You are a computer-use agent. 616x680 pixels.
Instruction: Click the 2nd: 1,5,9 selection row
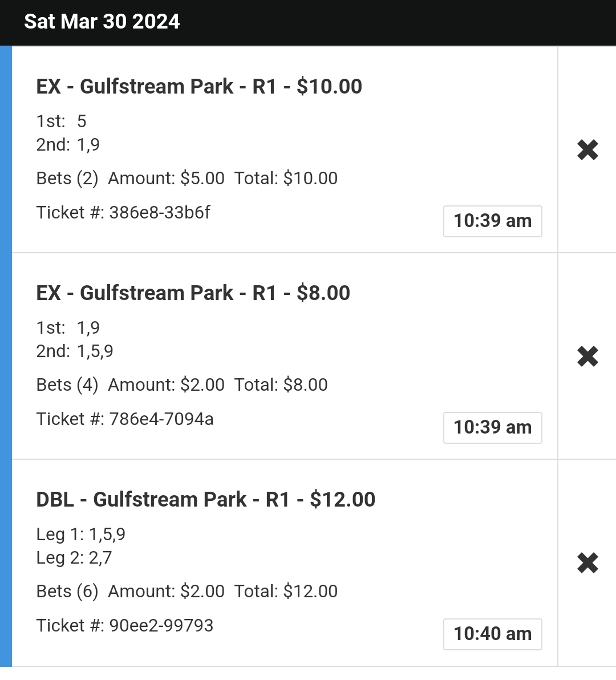pos(75,351)
